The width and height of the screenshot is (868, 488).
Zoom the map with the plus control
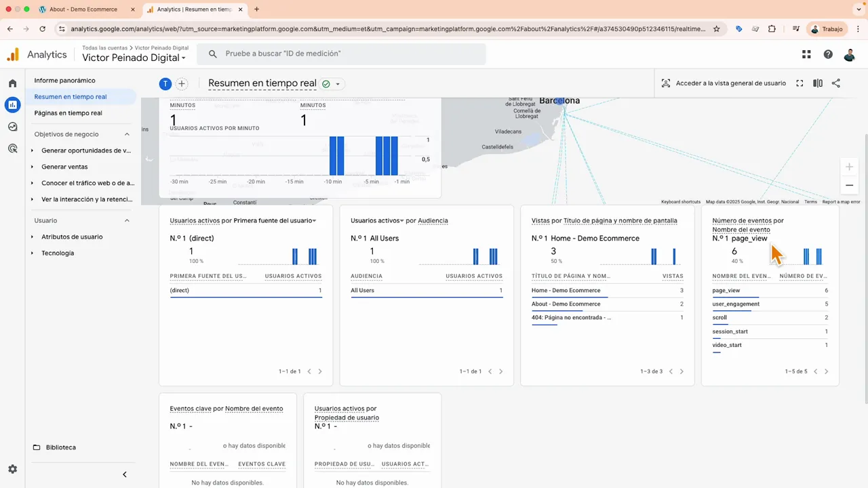coord(849,166)
